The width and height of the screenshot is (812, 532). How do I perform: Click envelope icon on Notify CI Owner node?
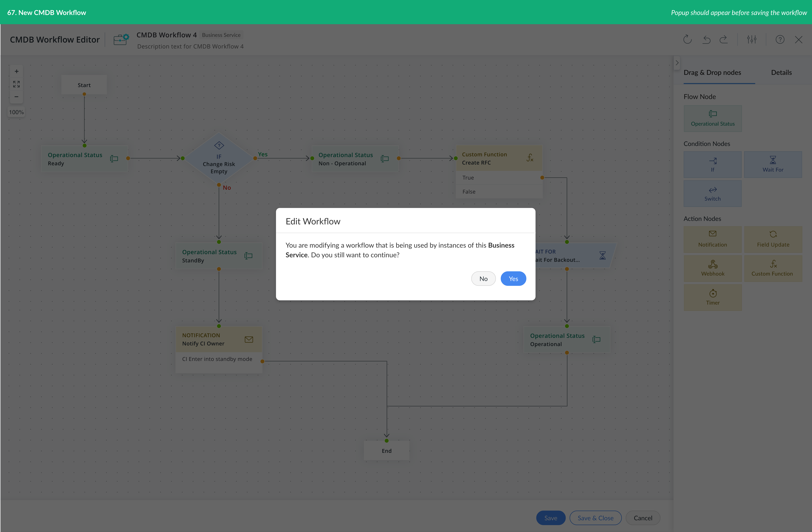249,339
